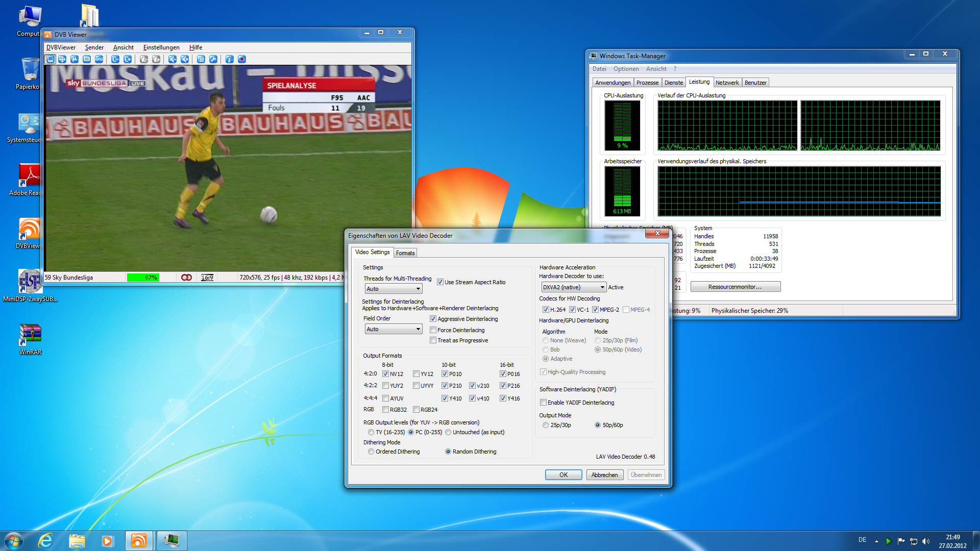
Task: Open the Einstellungen menu
Action: tap(161, 47)
